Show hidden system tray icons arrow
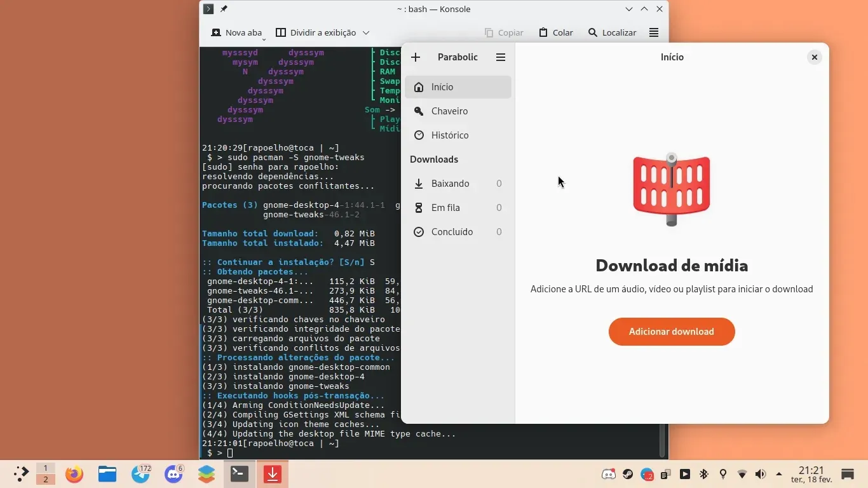The width and height of the screenshot is (868, 488). 779,474
